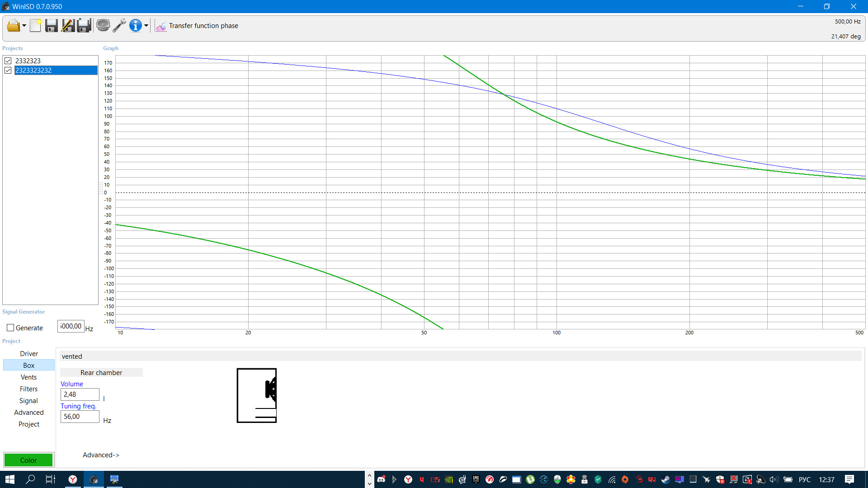868x488 pixels.
Task: Click the WinISD taskbar button
Action: click(x=94, y=479)
